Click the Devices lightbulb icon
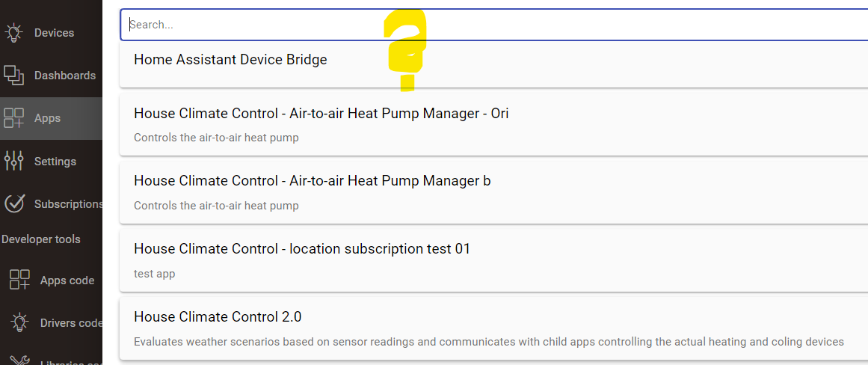868x365 pixels. 13,33
